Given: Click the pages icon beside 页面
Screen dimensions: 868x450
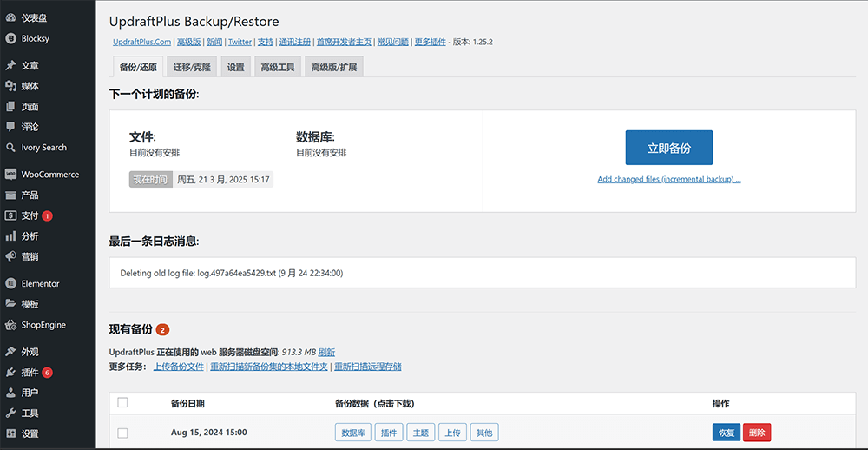Looking at the screenshot, I should click(10, 107).
